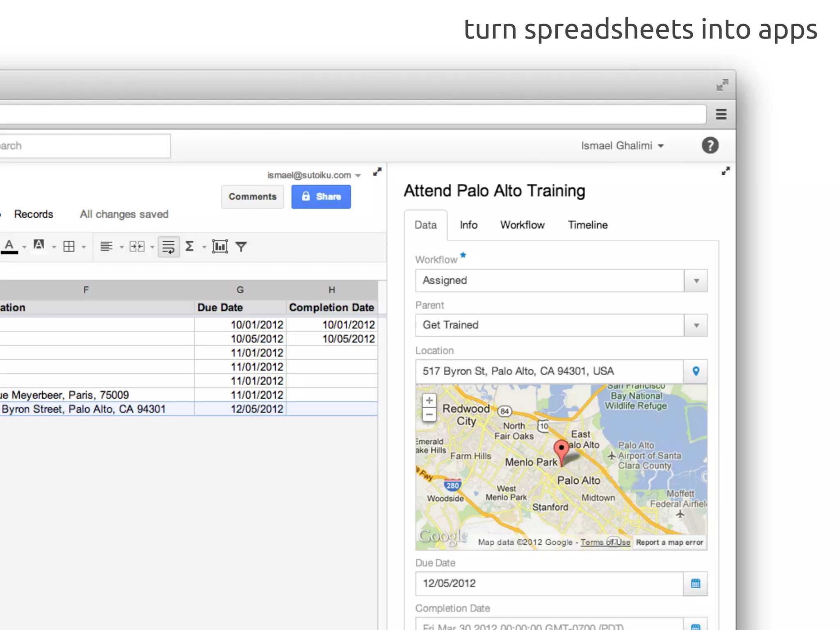Click the Byron Street, Palo Alto cell
The width and height of the screenshot is (840, 630).
97,409
